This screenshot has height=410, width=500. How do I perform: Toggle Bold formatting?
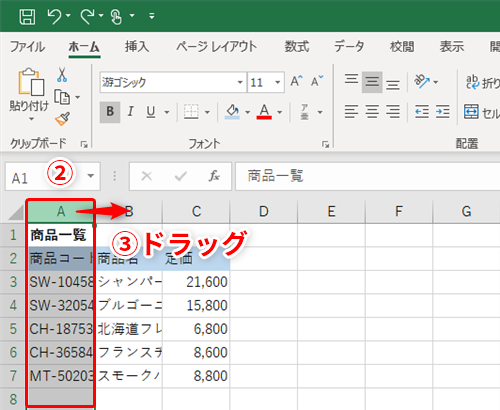tap(110, 112)
